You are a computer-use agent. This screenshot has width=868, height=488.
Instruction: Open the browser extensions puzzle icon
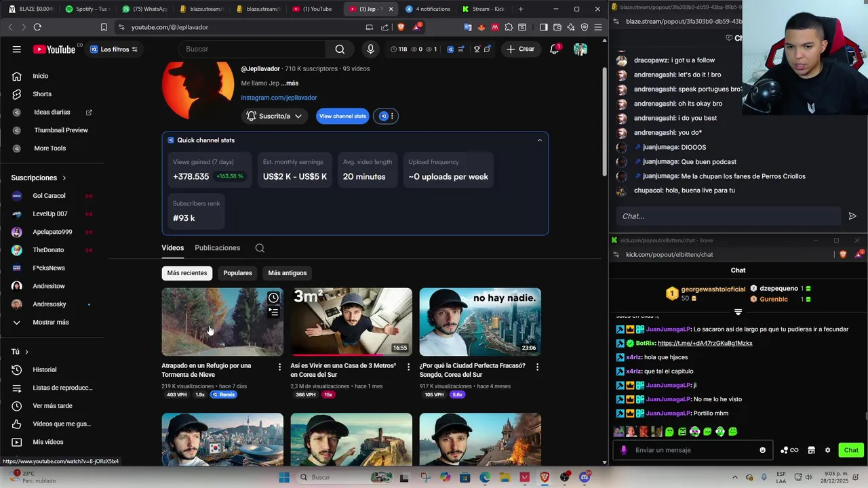tap(509, 27)
